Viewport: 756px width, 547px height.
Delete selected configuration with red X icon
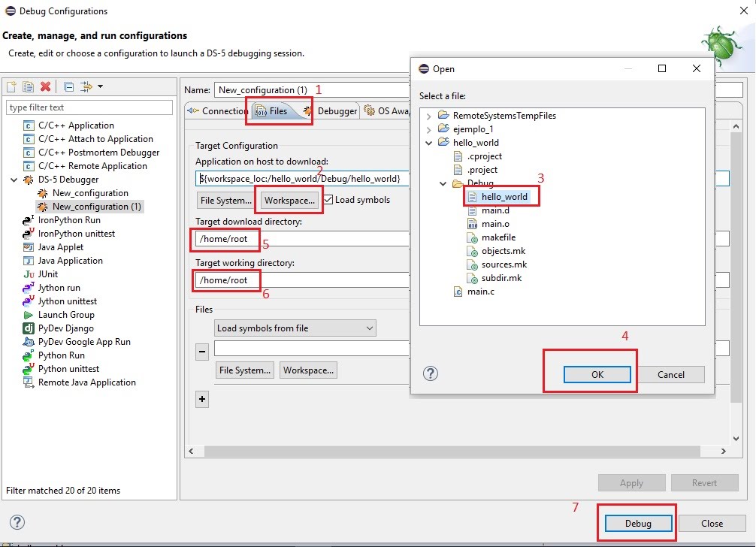(45, 86)
